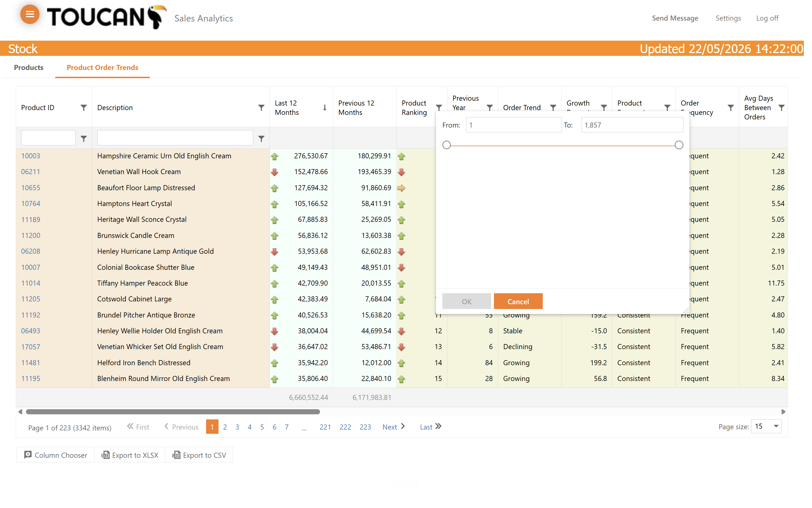Viewport: 812px width, 508px height.
Task: Click Cotswold Cabinet Large description cell
Action: pyautogui.click(x=180, y=299)
